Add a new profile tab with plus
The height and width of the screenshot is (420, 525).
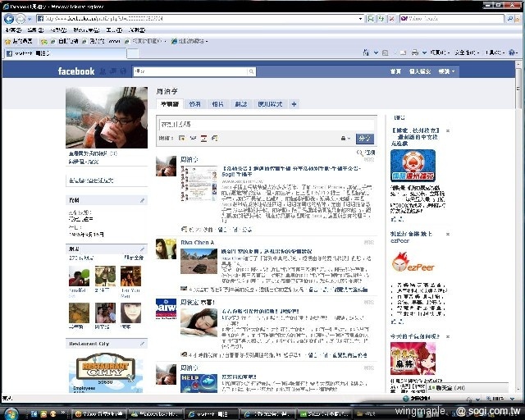pos(294,104)
